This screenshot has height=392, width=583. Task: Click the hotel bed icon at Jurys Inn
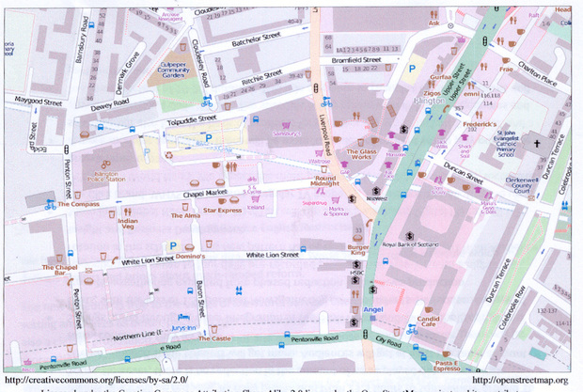pos(183,317)
